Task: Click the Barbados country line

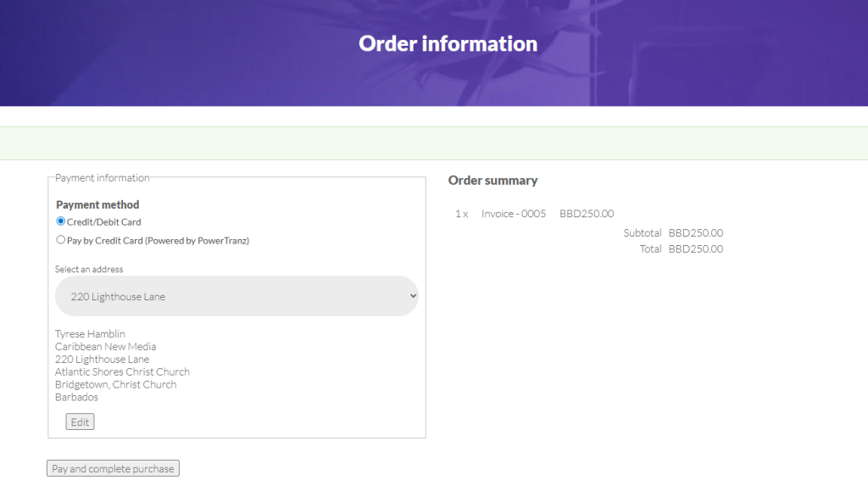Action: coord(76,397)
